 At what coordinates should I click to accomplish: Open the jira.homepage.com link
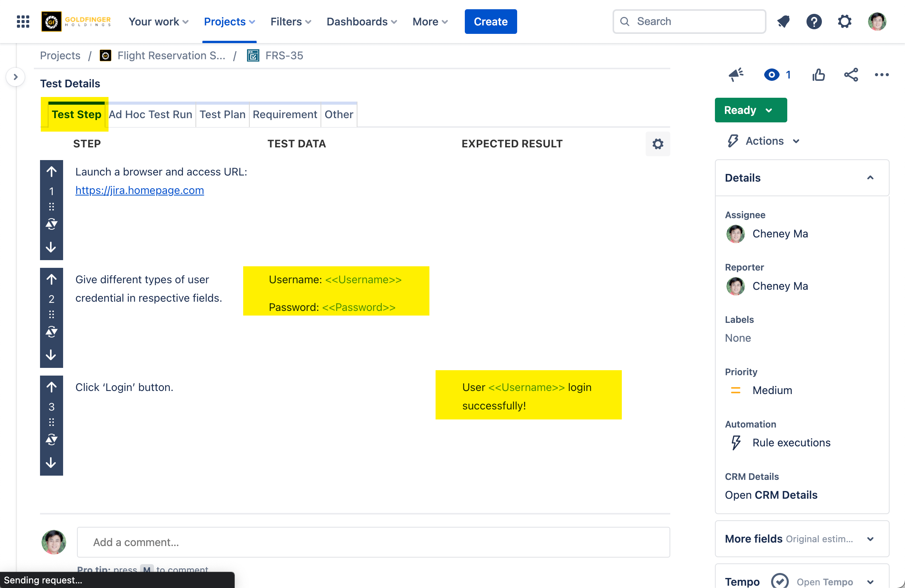click(x=140, y=190)
